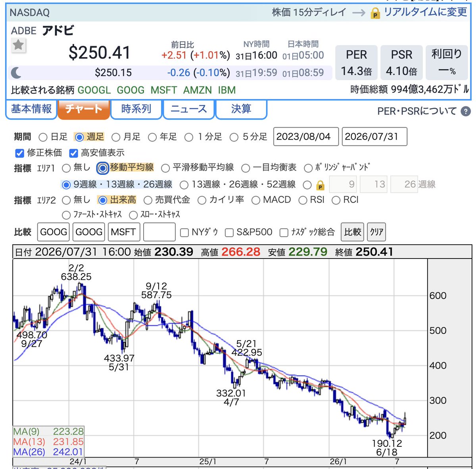Open the AMZN comparison stock link

click(198, 90)
